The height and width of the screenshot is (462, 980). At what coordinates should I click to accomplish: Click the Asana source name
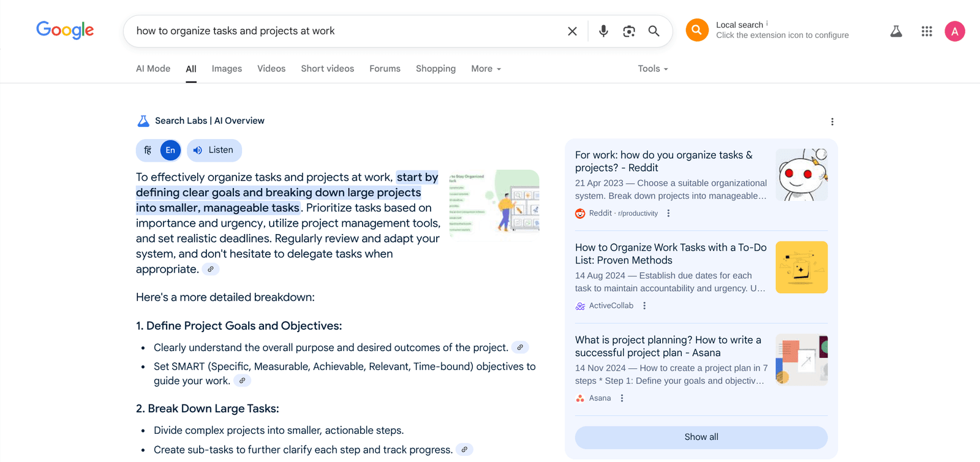[x=600, y=398]
